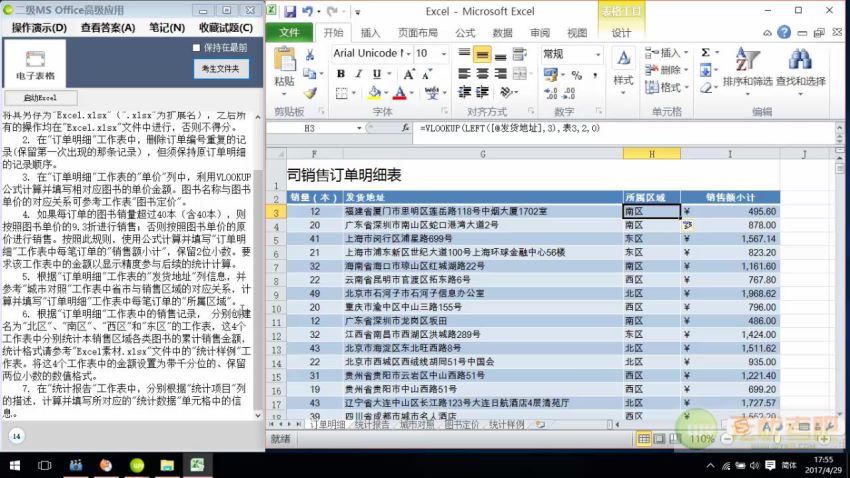This screenshot has width=850, height=478.
Task: Click the Save icon in Excel quick access toolbar
Action: click(x=290, y=11)
